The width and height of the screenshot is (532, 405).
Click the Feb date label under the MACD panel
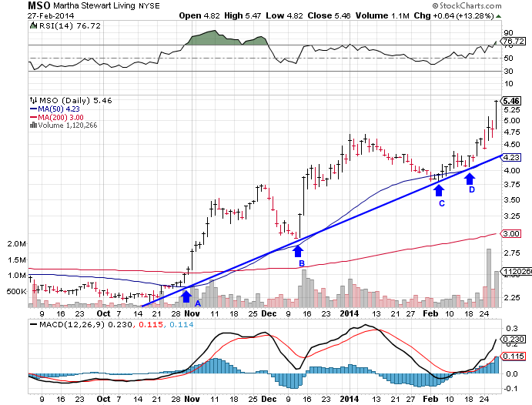click(430, 399)
